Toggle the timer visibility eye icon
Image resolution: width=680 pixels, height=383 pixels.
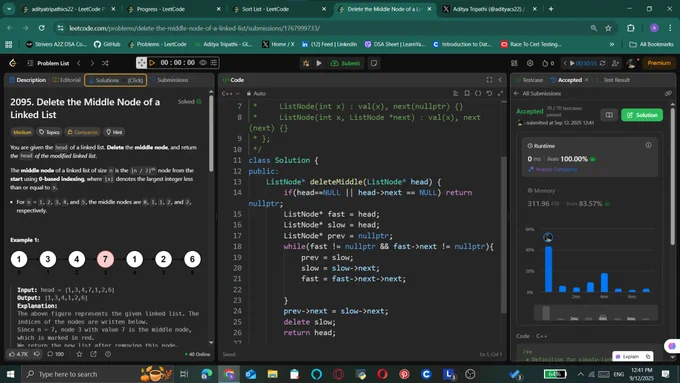click(203, 63)
